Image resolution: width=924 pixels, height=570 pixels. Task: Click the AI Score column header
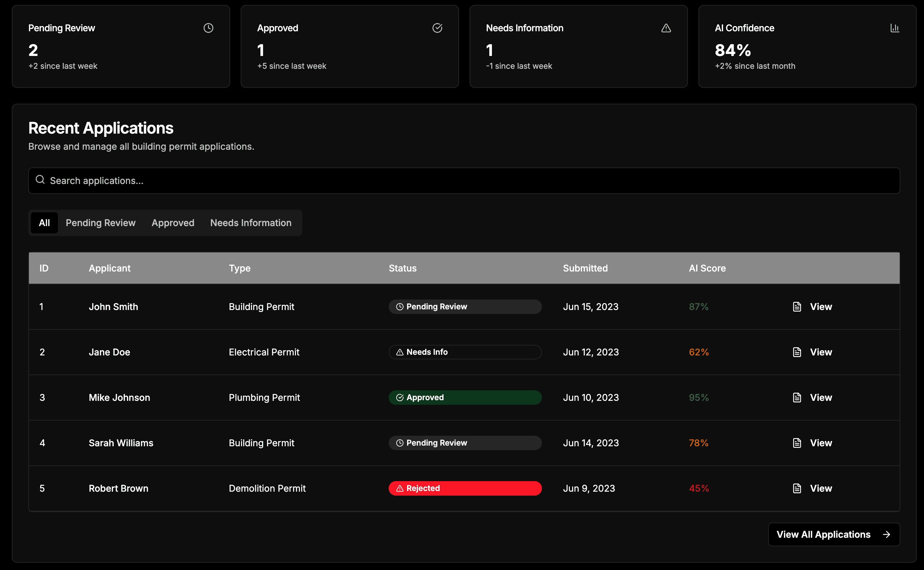pos(707,268)
